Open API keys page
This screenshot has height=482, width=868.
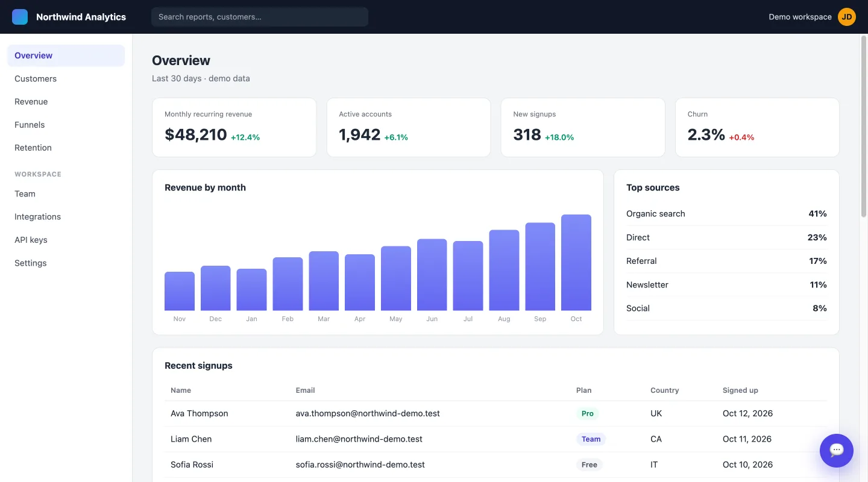[x=66, y=240]
